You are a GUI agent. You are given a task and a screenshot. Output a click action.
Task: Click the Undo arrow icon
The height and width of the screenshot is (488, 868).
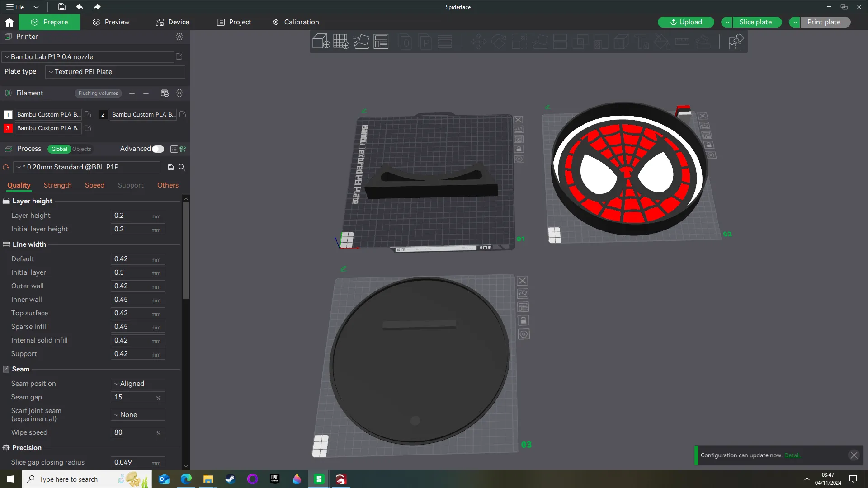click(x=80, y=7)
